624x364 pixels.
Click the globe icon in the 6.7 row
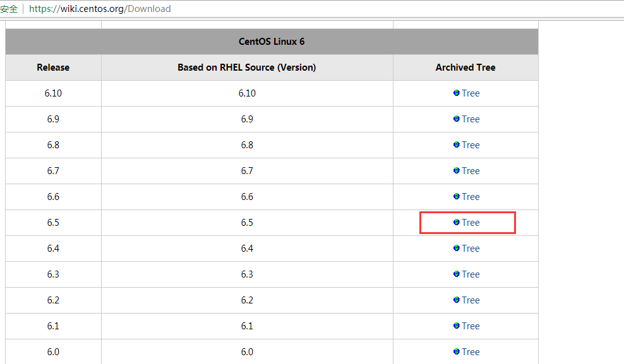click(457, 170)
